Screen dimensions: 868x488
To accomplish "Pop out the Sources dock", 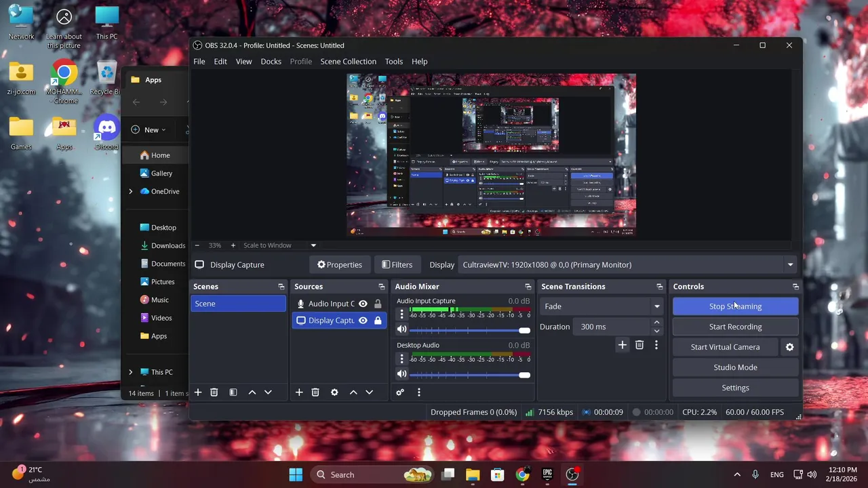I will point(382,287).
